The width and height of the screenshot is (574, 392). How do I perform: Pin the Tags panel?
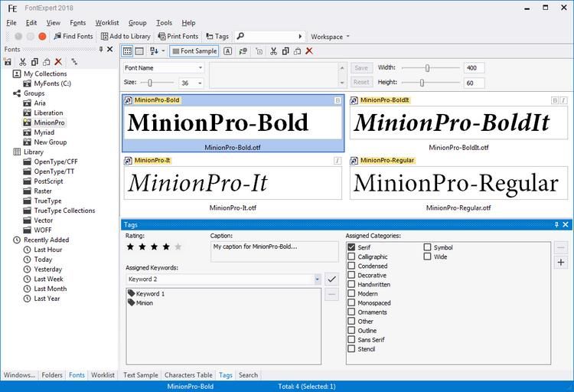pos(556,224)
